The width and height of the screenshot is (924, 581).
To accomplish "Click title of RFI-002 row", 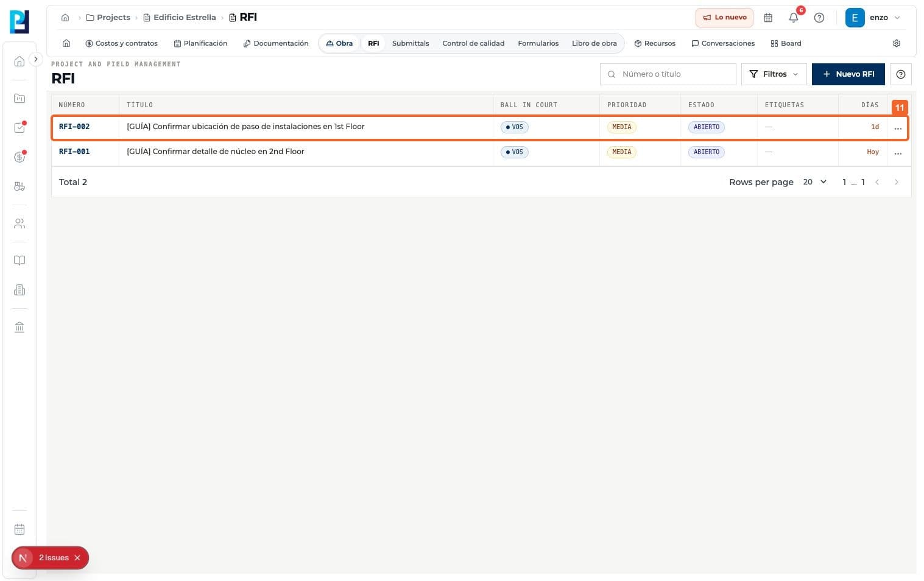I will [245, 127].
